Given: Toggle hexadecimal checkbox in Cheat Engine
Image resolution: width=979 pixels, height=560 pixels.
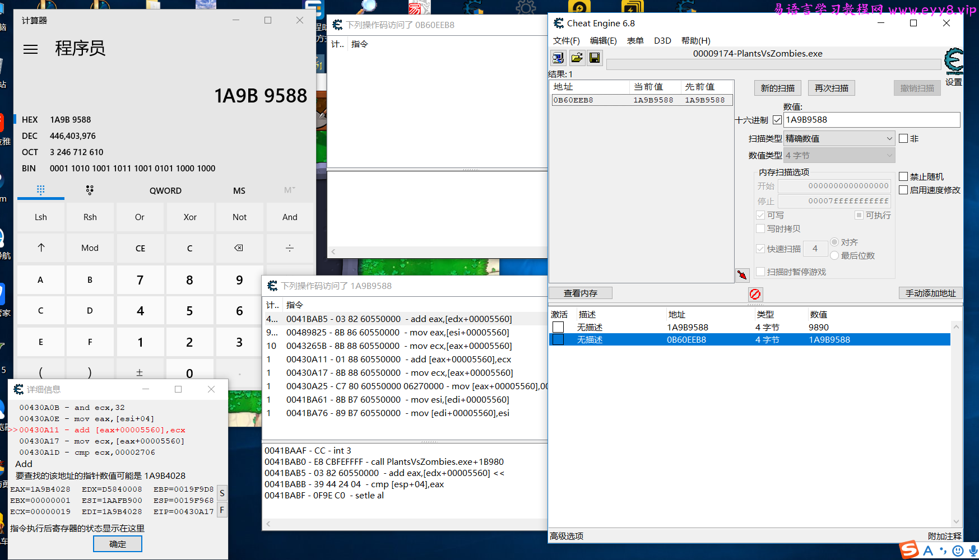Looking at the screenshot, I should pos(777,120).
